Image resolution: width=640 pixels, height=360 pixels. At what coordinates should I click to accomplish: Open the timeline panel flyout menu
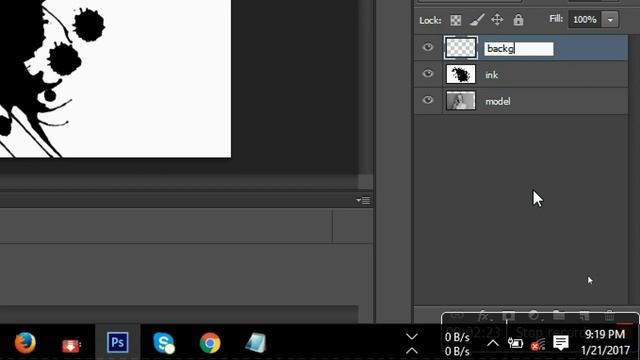[363, 200]
